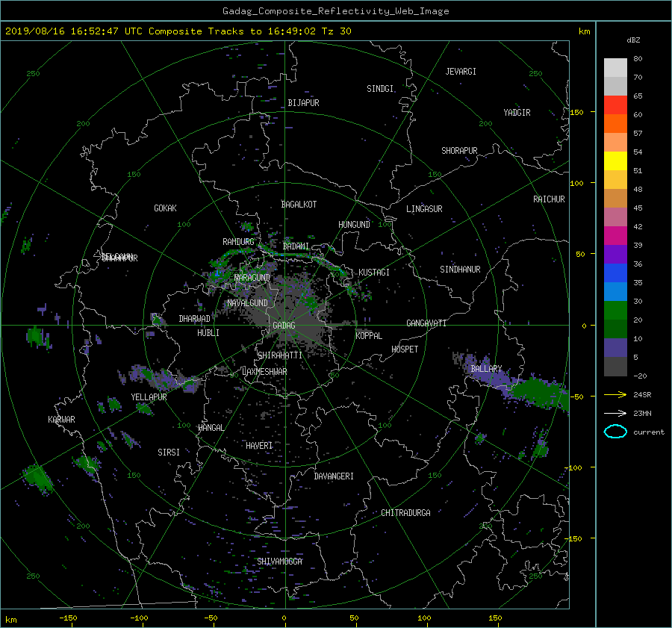Click the 'km' unit label at bottom left

[10, 620]
